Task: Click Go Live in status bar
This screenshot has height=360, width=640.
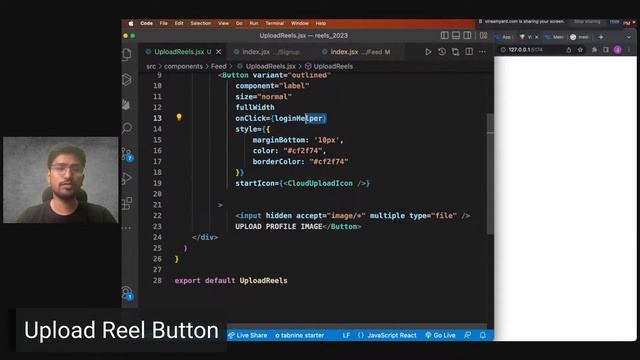Action: (x=440, y=335)
